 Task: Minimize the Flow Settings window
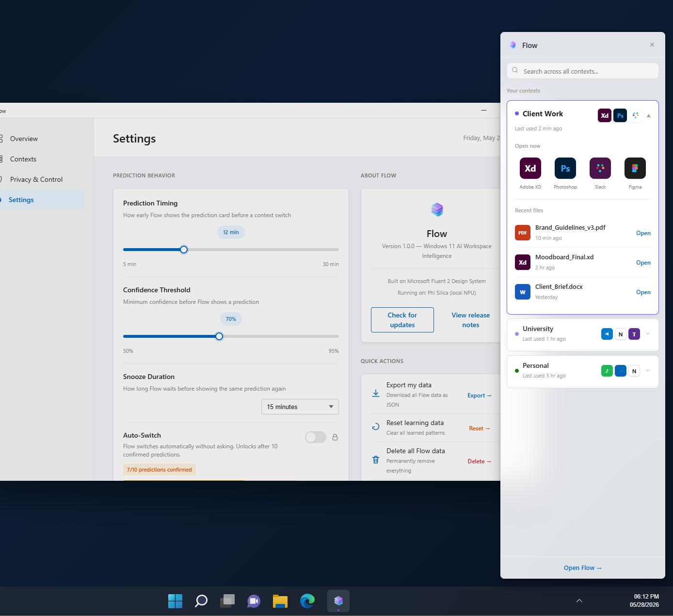pos(484,110)
